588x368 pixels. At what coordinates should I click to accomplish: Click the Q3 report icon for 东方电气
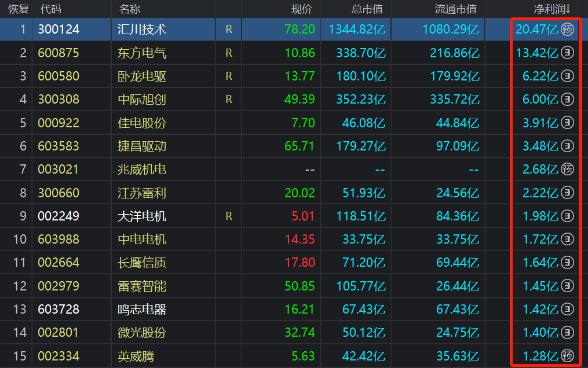point(567,53)
